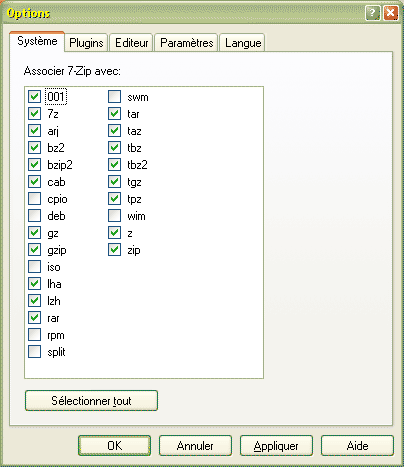
Task: Uncheck the 001 file association
Action: (34, 97)
